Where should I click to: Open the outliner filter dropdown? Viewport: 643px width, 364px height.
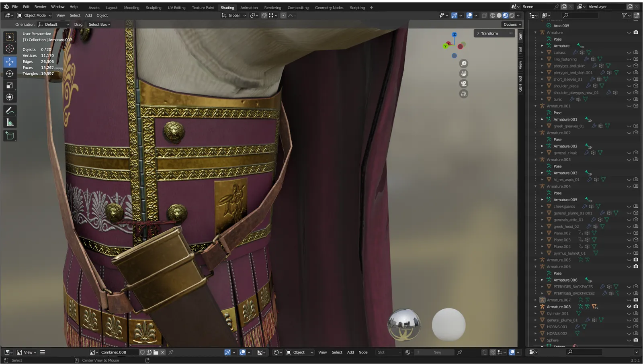(625, 15)
